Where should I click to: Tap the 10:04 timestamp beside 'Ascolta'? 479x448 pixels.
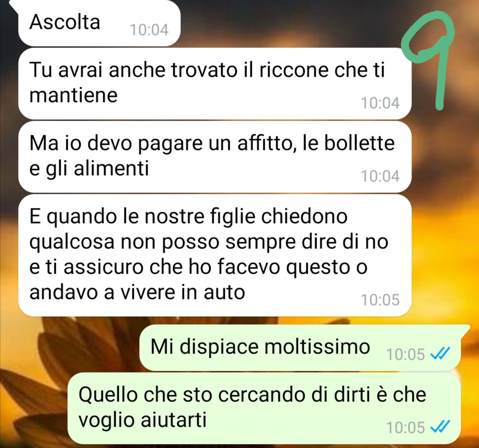point(149,30)
